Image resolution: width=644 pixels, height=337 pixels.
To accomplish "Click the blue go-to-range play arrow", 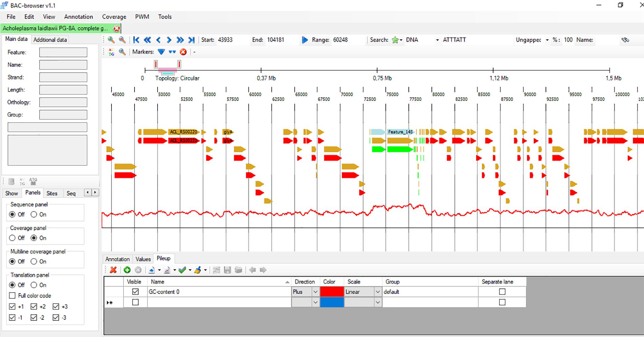I will pos(305,40).
